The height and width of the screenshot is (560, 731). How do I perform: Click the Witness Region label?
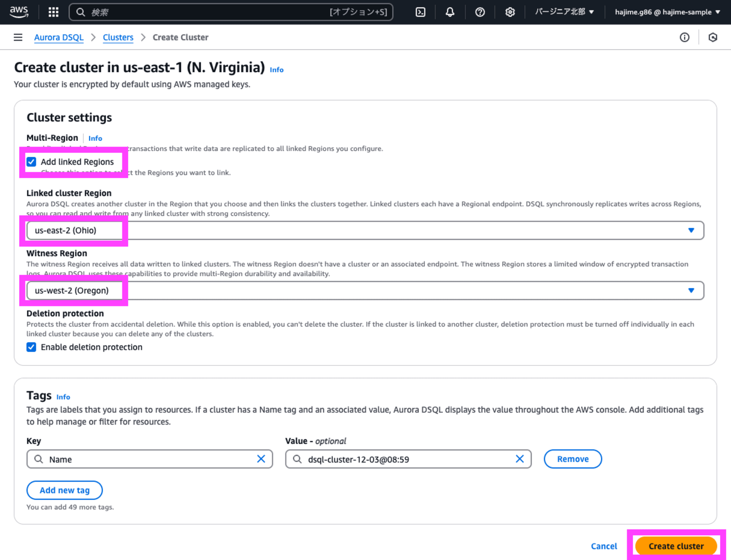coord(57,253)
